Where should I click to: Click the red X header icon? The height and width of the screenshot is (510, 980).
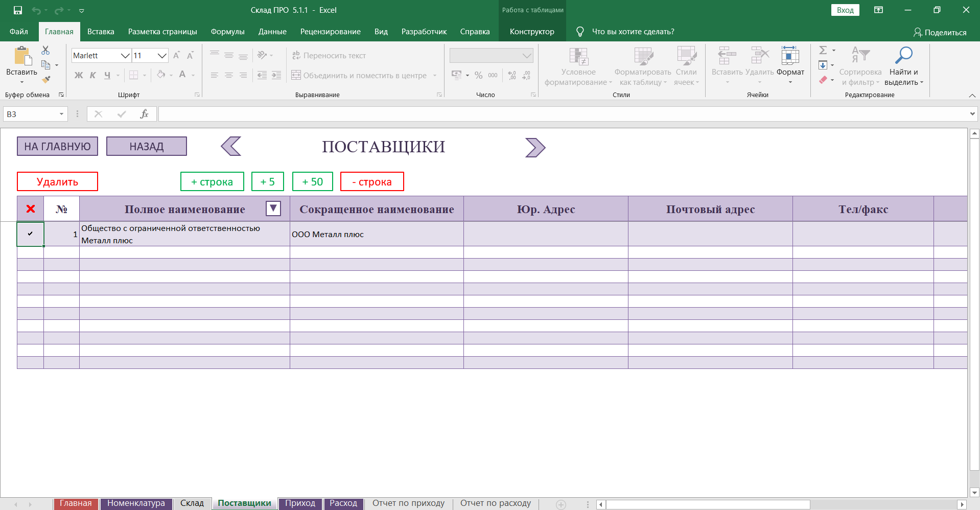pyautogui.click(x=31, y=209)
